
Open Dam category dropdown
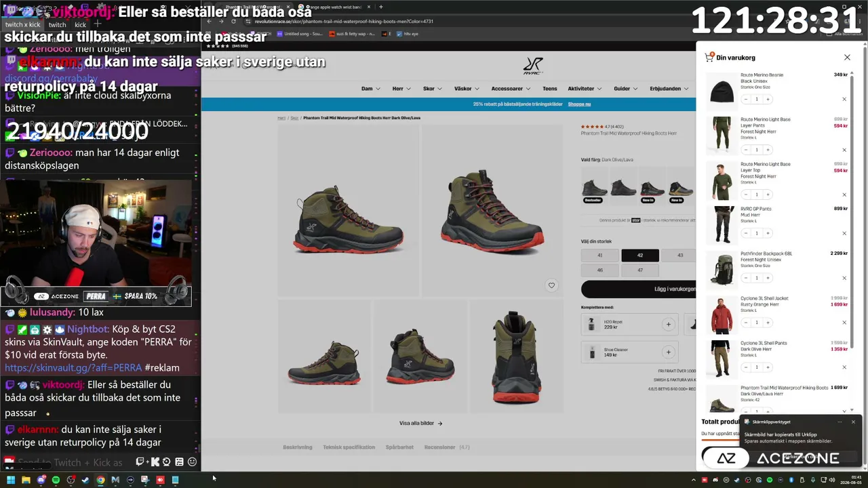pyautogui.click(x=370, y=89)
